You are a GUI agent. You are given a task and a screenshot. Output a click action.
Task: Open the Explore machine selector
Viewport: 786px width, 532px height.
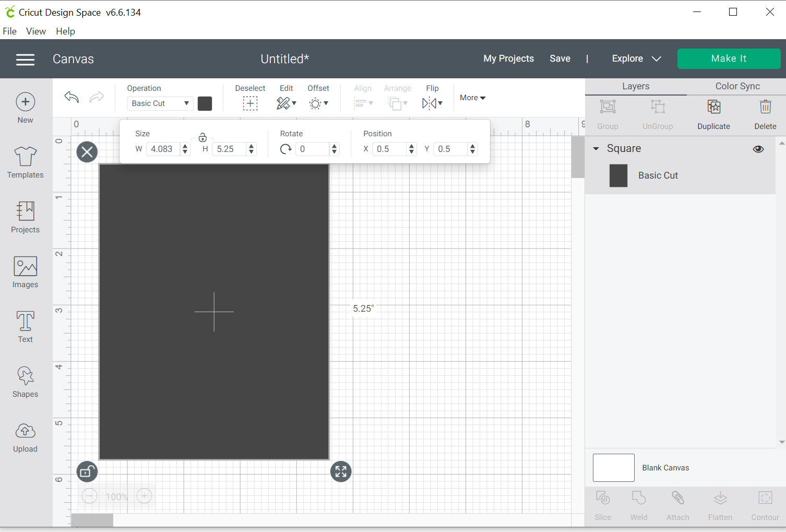pyautogui.click(x=636, y=58)
